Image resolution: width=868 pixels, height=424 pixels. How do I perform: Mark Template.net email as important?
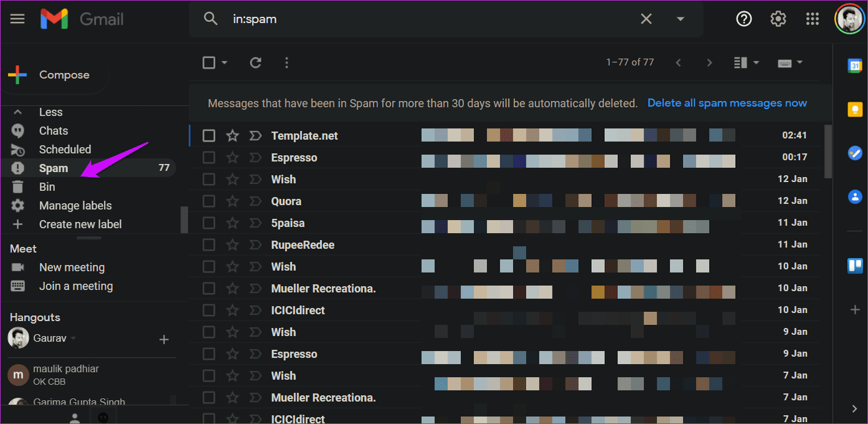tap(255, 135)
